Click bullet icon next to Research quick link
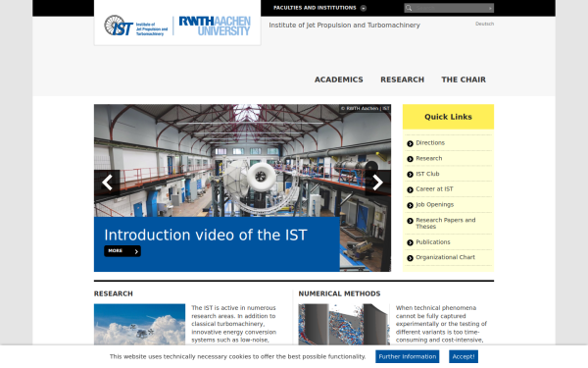Image resolution: width=588 pixels, height=368 pixels. [410, 159]
